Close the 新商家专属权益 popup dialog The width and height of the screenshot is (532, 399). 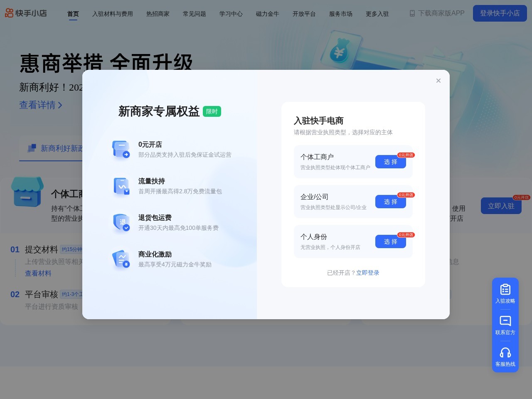pos(438,81)
